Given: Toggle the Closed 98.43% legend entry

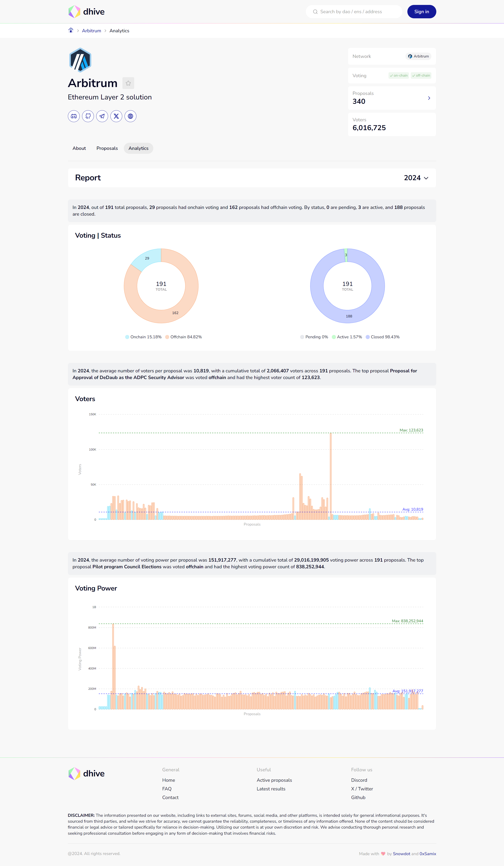Looking at the screenshot, I should pos(382,337).
